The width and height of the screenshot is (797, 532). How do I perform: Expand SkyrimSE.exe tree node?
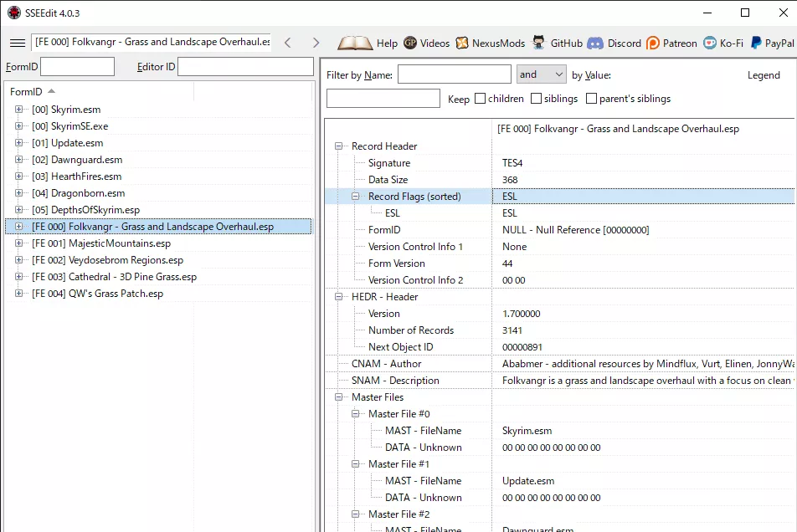pyautogui.click(x=18, y=126)
